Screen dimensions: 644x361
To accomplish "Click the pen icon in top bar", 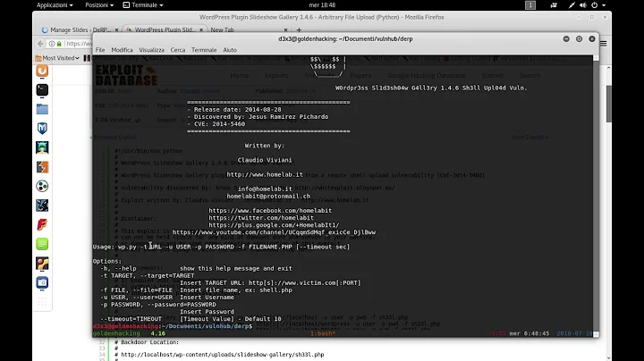I will [x=572, y=5].
